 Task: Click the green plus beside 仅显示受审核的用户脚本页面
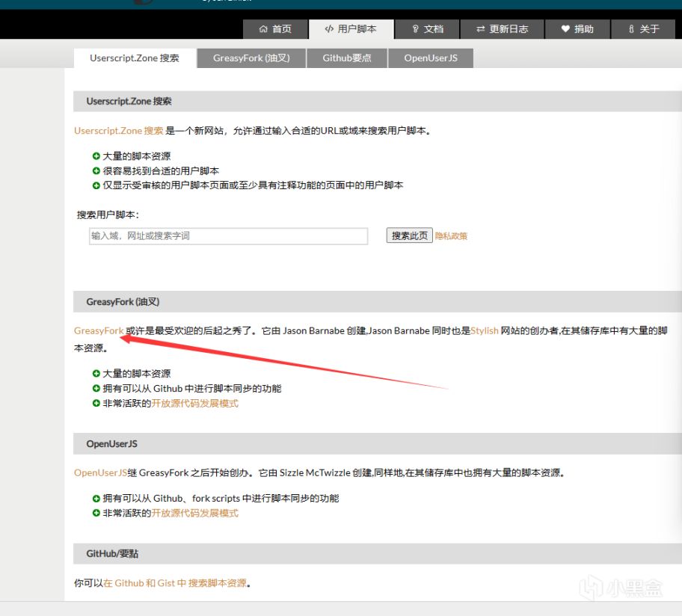(96, 185)
